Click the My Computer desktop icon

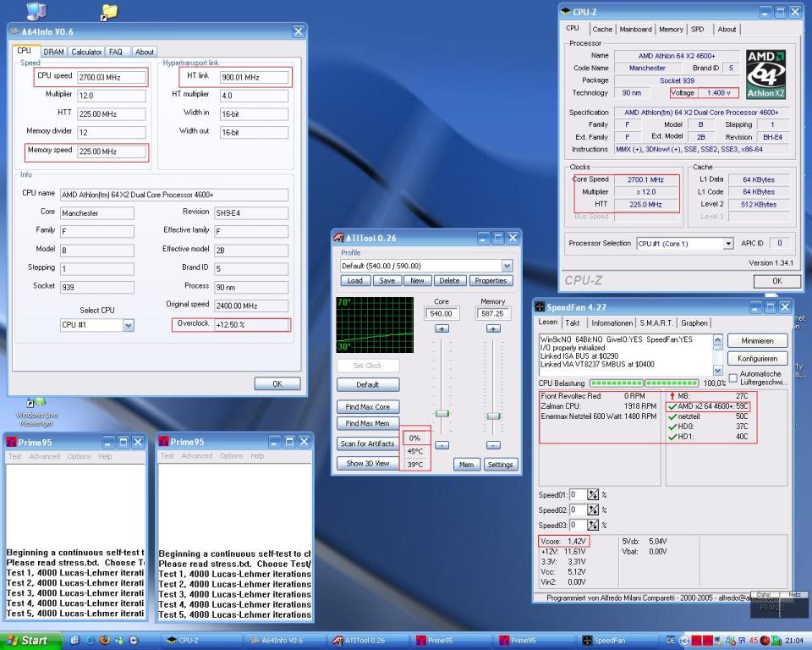pos(37,11)
